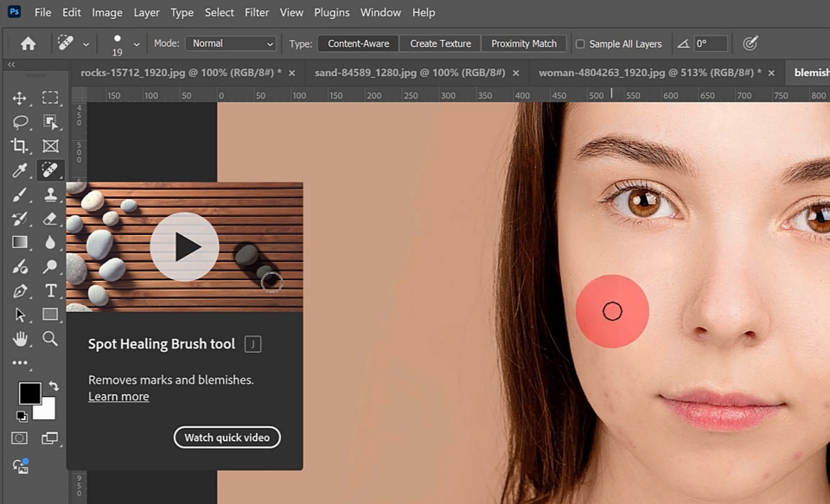Choose Content-Aware healing type
This screenshot has height=504, width=830.
[x=358, y=43]
